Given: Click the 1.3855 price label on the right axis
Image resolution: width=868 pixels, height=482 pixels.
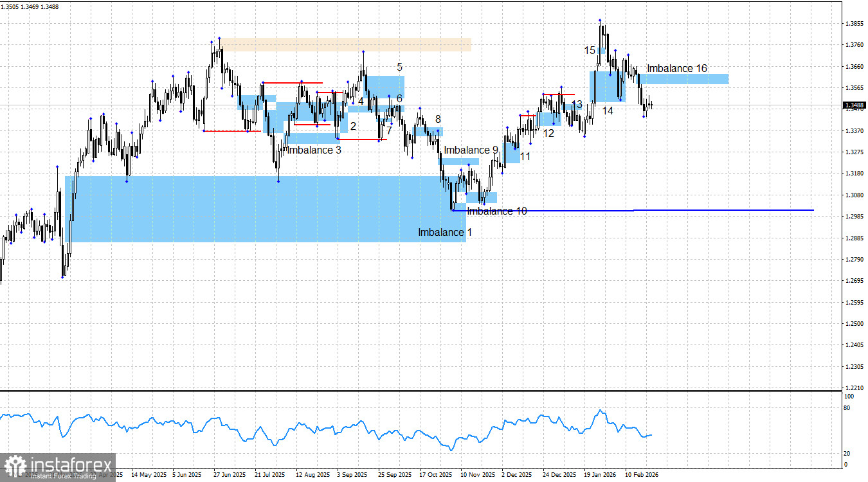Looking at the screenshot, I should (856, 22).
